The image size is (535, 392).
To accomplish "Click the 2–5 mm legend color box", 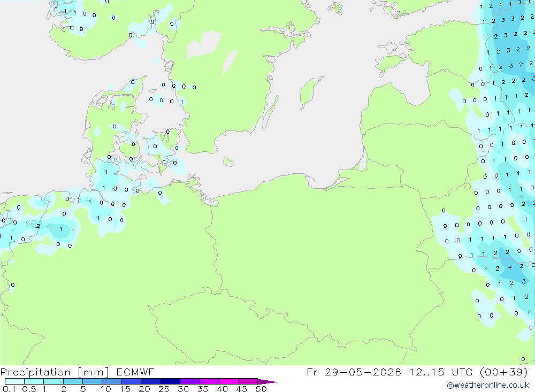I will [73, 381].
